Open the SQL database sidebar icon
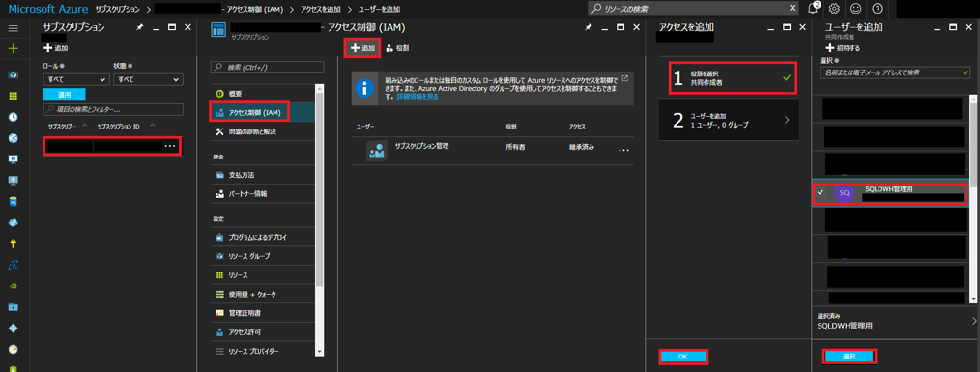Image resolution: width=980 pixels, height=372 pixels. (x=14, y=201)
